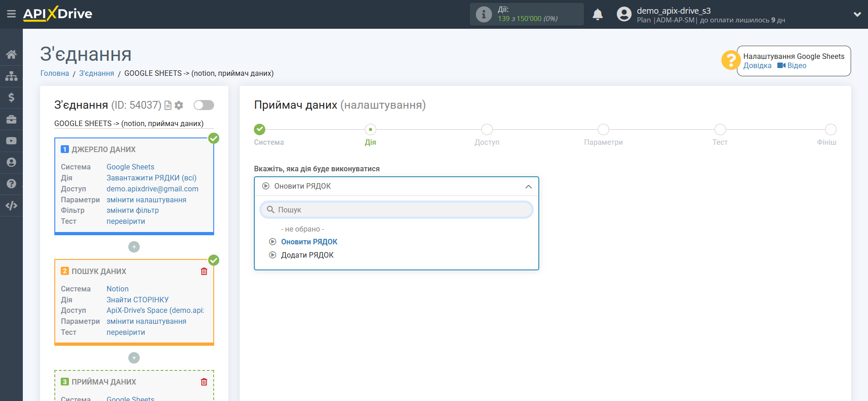Open the billing dollar sidebar icon
The width and height of the screenshot is (868, 401).
pos(11,97)
